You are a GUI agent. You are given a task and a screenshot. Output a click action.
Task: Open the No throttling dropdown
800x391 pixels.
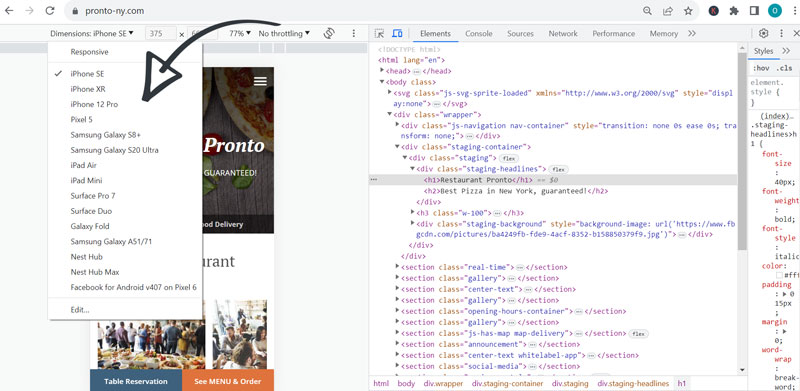click(284, 33)
